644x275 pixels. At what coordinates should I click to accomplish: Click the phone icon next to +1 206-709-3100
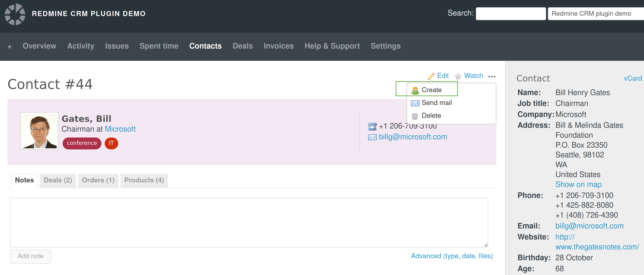(372, 126)
